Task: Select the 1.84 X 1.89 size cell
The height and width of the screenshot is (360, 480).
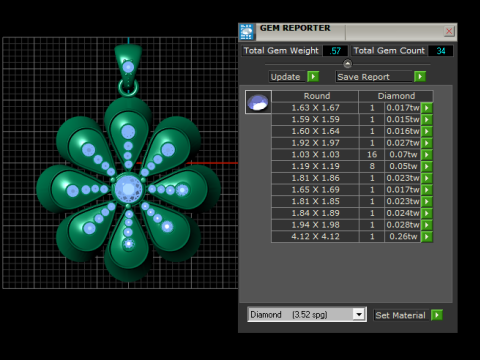Action: (x=315, y=213)
